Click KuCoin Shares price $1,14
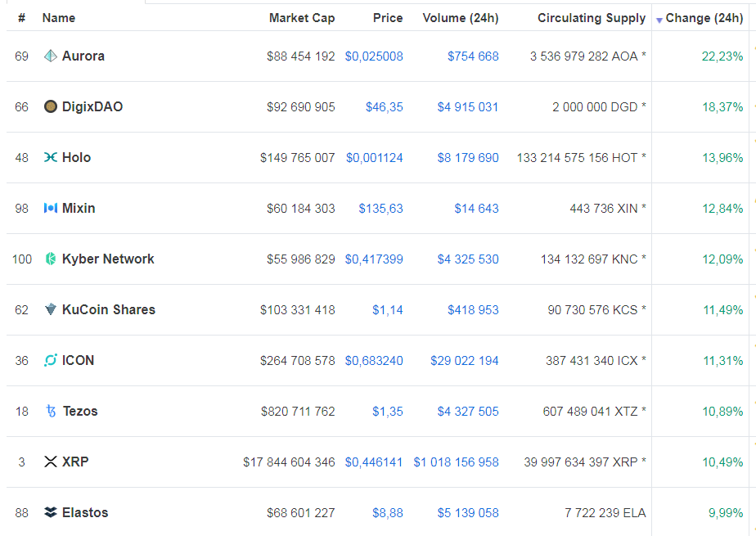Screen dimensions: 756x536 point(387,310)
